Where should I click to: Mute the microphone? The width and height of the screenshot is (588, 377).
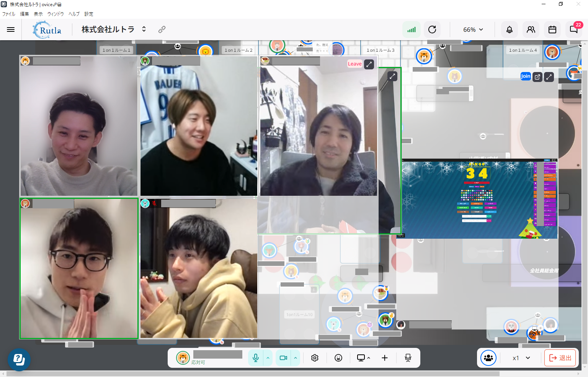click(x=256, y=358)
